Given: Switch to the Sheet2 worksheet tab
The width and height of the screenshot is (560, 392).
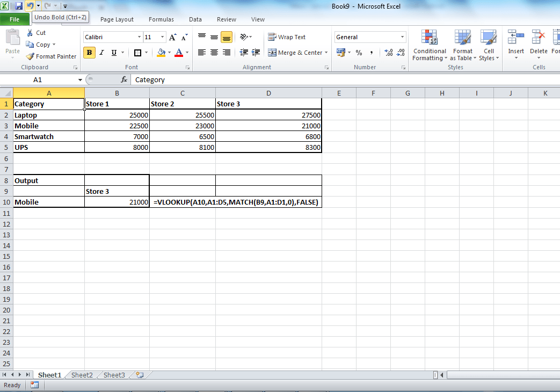Looking at the screenshot, I should coord(82,375).
